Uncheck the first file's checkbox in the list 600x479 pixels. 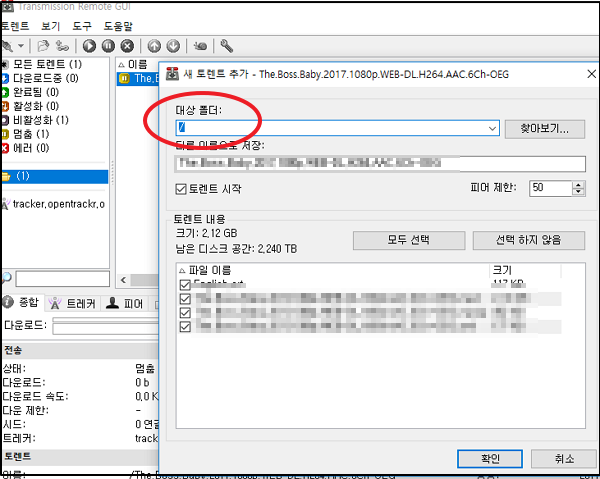pyautogui.click(x=185, y=285)
